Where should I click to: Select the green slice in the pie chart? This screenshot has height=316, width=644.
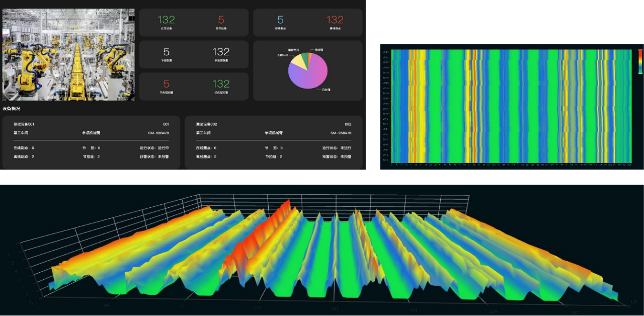point(305,57)
